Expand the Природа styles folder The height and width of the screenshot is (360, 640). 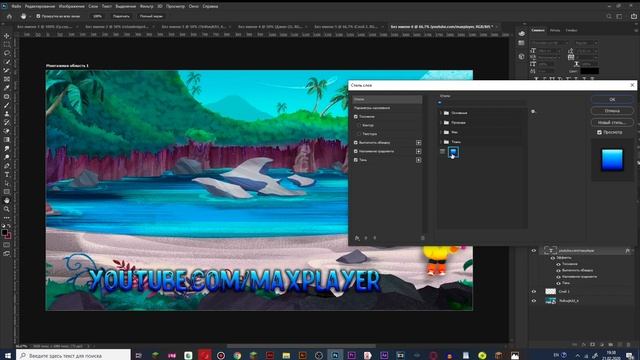[441, 122]
